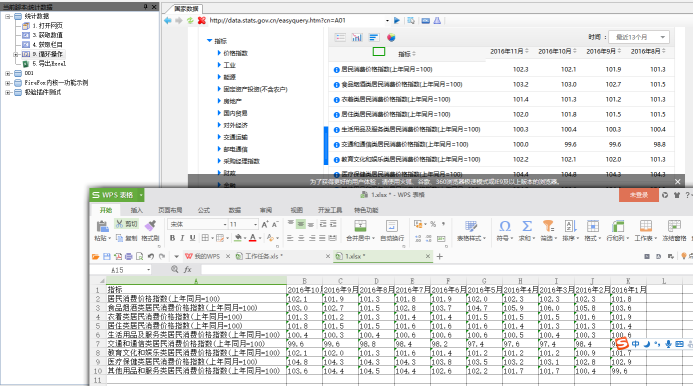The image size is (693, 386).
Task: Open the WPS 表格 application menu button
Action: [117, 195]
